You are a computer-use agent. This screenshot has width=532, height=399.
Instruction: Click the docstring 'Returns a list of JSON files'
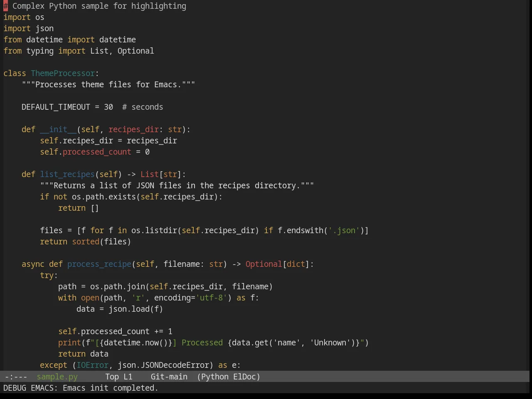coord(118,185)
